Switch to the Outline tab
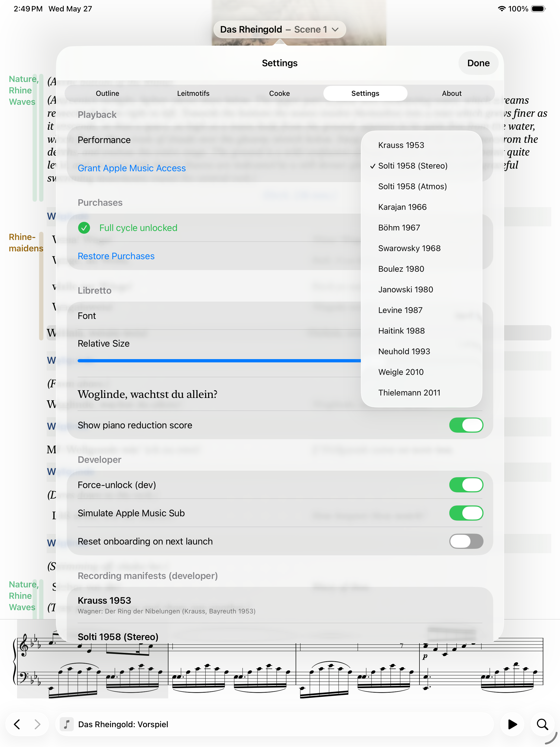Image resolution: width=560 pixels, height=747 pixels. point(108,93)
